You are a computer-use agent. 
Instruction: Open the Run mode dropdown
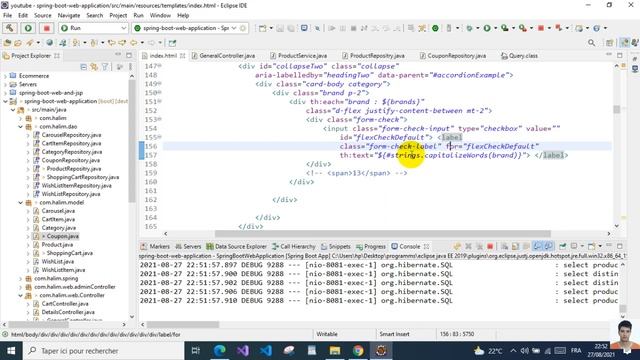[x=123, y=28]
